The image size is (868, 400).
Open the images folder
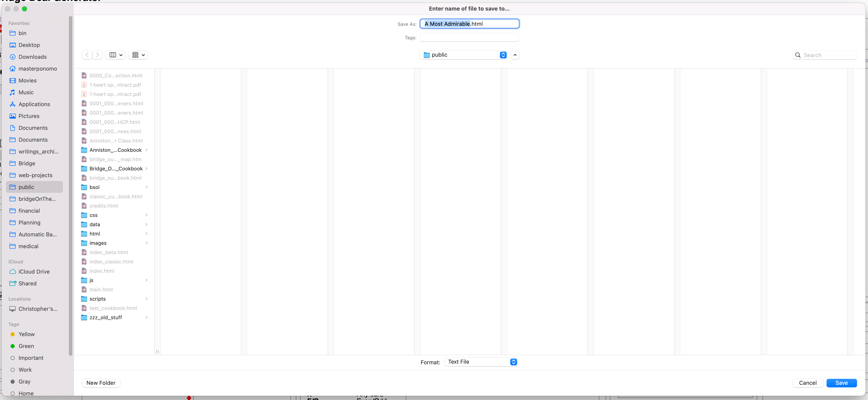[98, 243]
